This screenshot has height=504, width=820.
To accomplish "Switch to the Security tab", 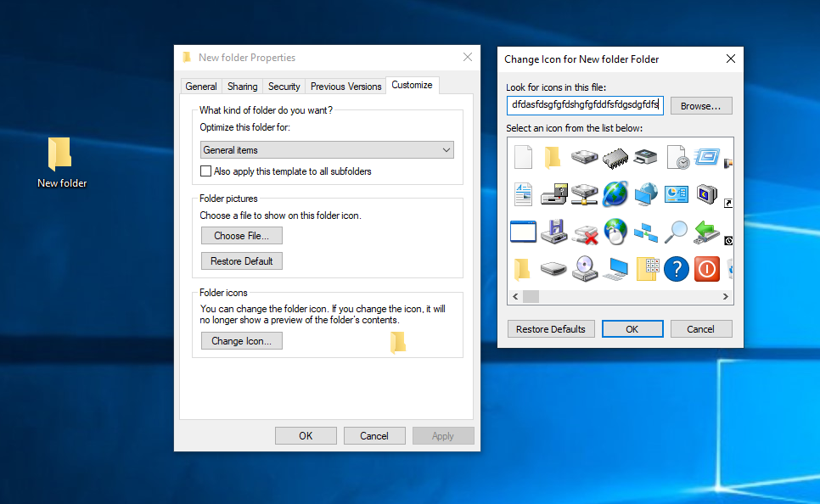I will pos(284,86).
